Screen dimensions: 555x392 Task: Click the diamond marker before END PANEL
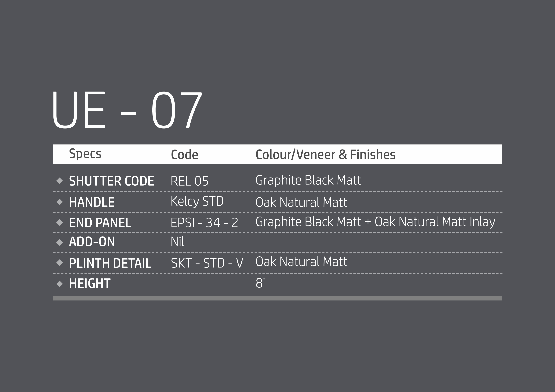[59, 222]
